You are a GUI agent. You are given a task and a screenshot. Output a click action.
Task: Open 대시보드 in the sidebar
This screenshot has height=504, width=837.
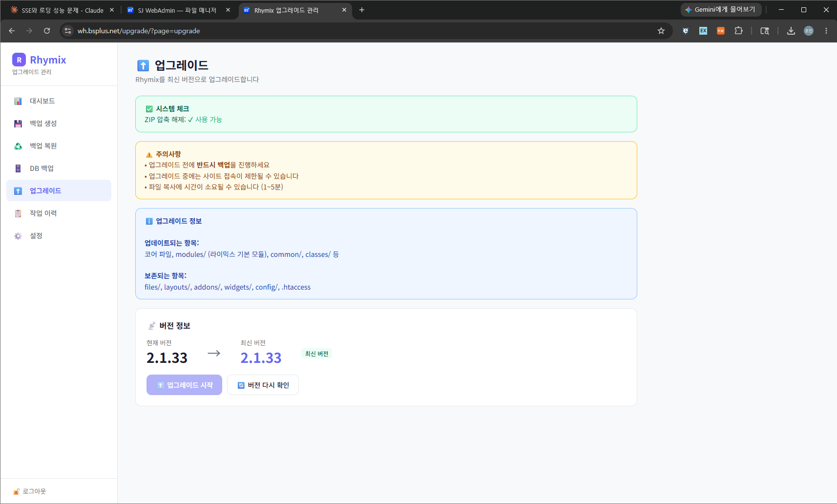[x=59, y=101]
